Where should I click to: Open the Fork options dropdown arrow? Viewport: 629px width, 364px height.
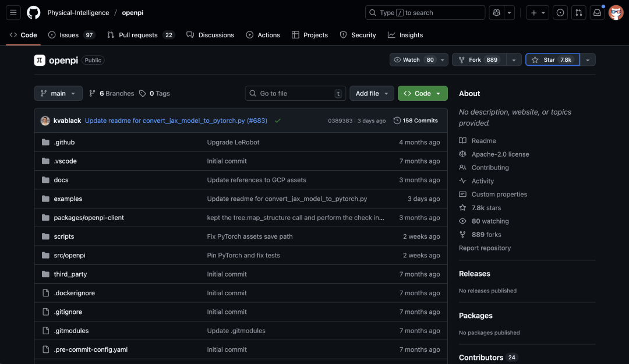514,60
